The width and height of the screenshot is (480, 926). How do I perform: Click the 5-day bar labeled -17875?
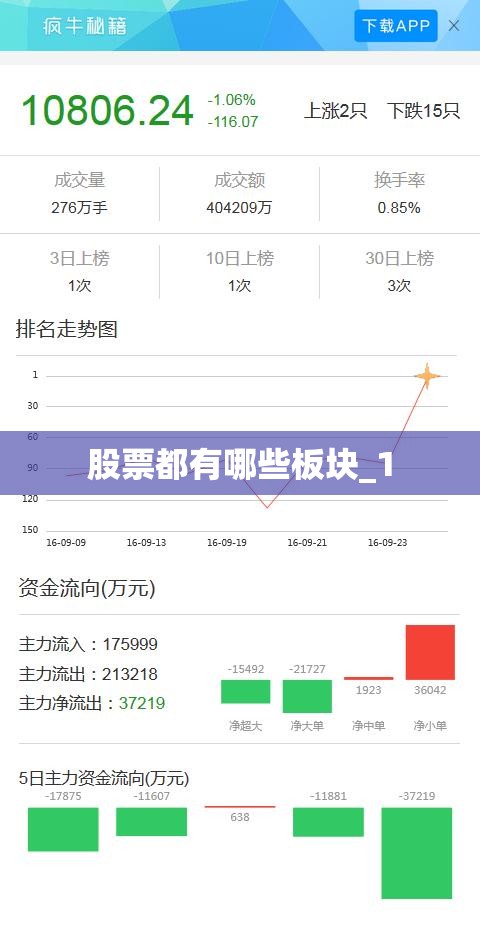click(x=63, y=829)
